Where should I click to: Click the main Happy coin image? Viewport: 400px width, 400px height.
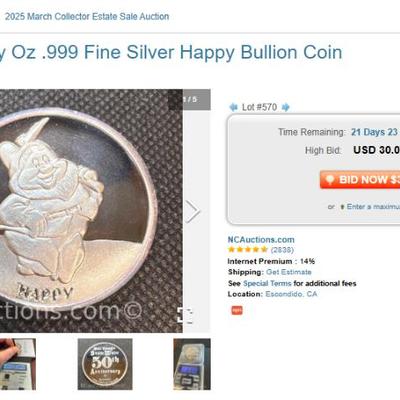point(91,211)
